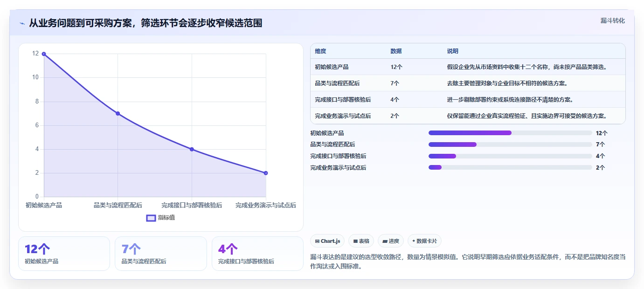The image size is (644, 289).
Task: Open the 7个 品类与流程匹配后 data card
Action: click(x=161, y=254)
